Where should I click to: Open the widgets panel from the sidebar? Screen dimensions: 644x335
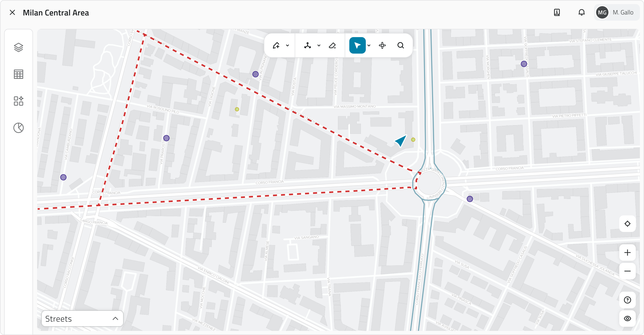pyautogui.click(x=18, y=101)
